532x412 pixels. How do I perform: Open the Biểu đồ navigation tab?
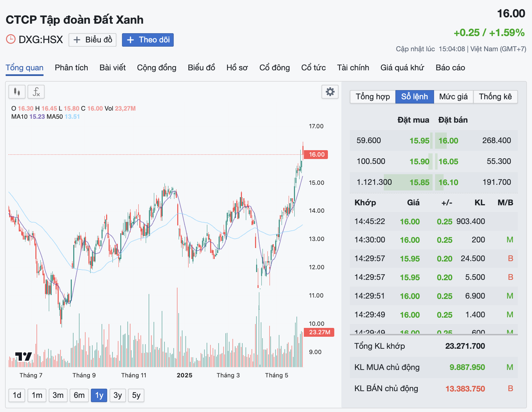point(201,67)
